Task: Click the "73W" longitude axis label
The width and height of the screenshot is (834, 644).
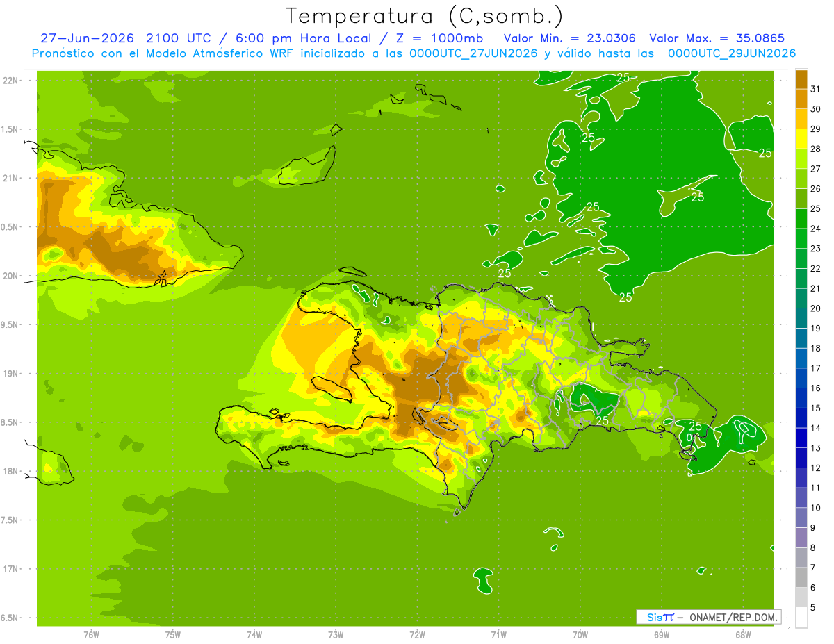Action: pos(336,634)
